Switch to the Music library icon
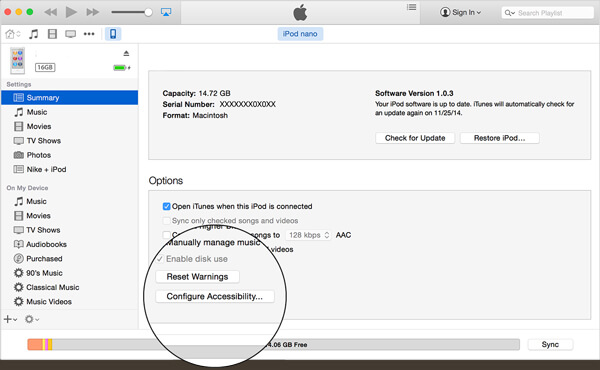Image resolution: width=600 pixels, height=370 pixels. (x=34, y=34)
